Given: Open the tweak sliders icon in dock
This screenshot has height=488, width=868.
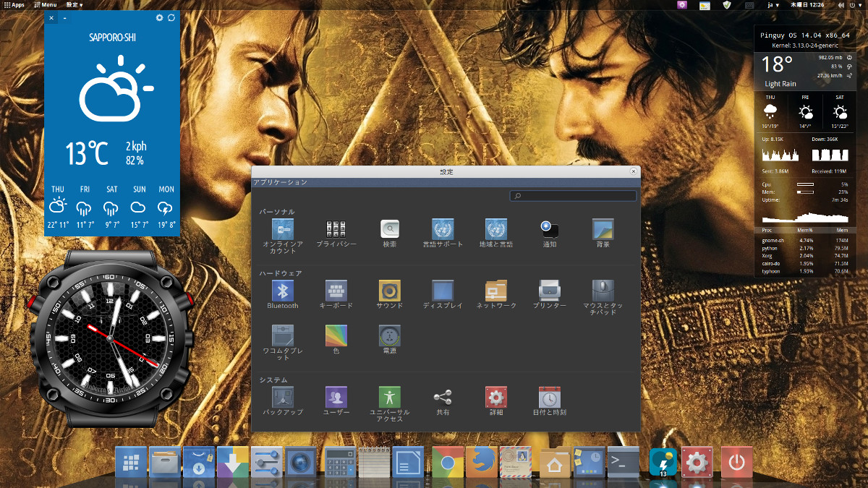Looking at the screenshot, I should point(266,463).
